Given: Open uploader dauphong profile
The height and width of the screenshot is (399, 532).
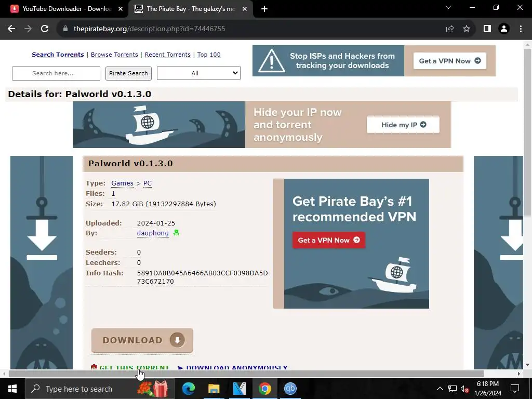Looking at the screenshot, I should (x=153, y=233).
